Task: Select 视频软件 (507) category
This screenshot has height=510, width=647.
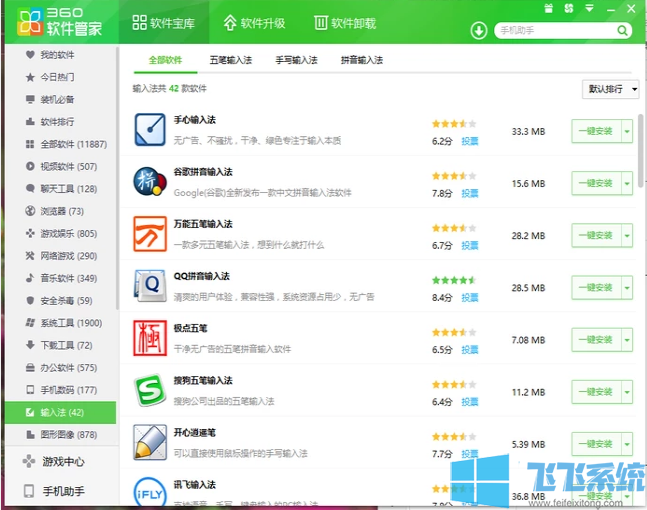Action: click(x=61, y=166)
